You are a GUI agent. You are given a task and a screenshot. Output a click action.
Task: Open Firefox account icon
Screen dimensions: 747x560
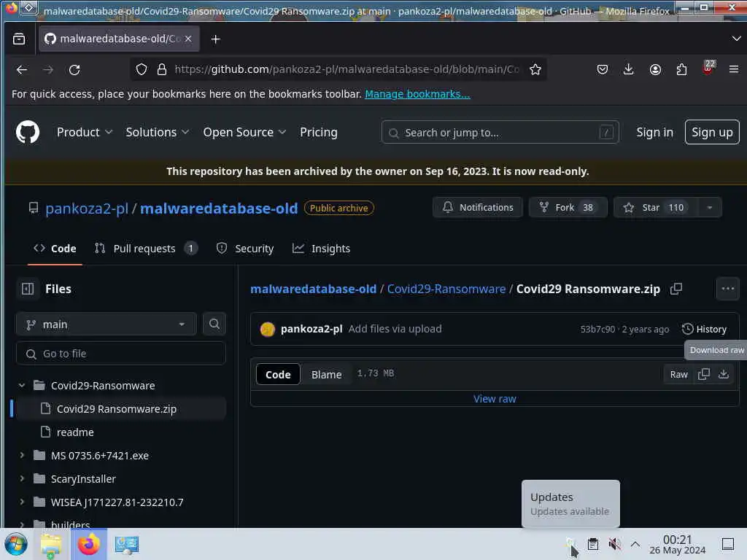(x=655, y=69)
